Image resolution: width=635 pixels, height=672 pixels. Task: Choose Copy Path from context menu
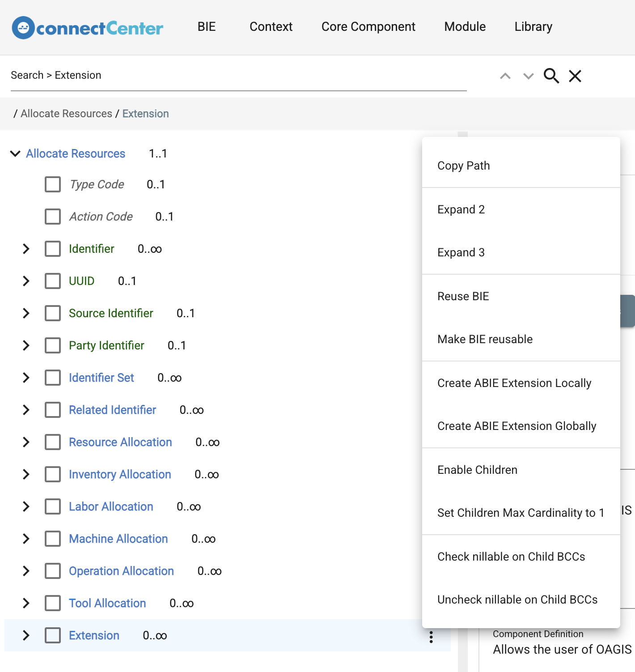click(464, 166)
